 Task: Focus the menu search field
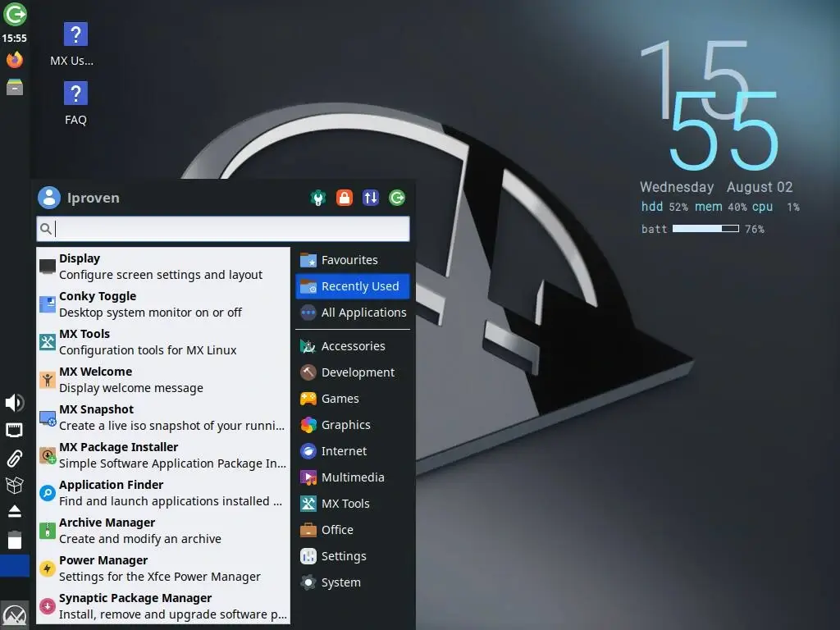[223, 229]
